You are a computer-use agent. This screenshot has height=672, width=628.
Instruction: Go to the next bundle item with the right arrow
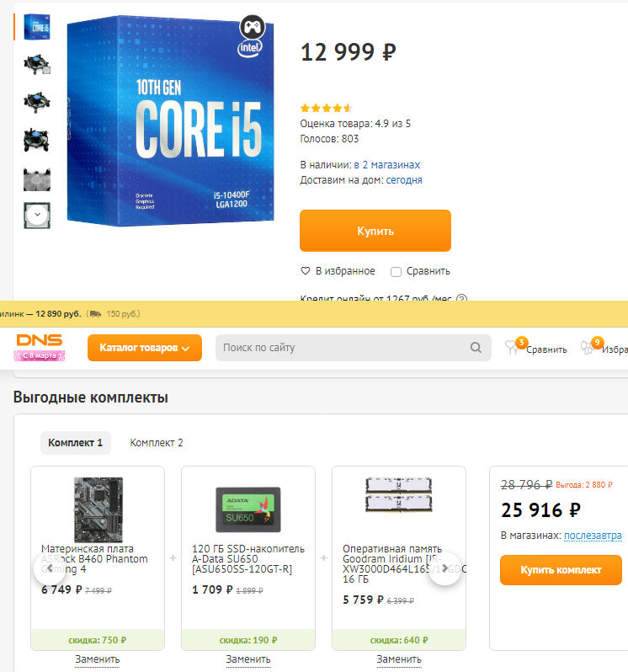pos(445,568)
